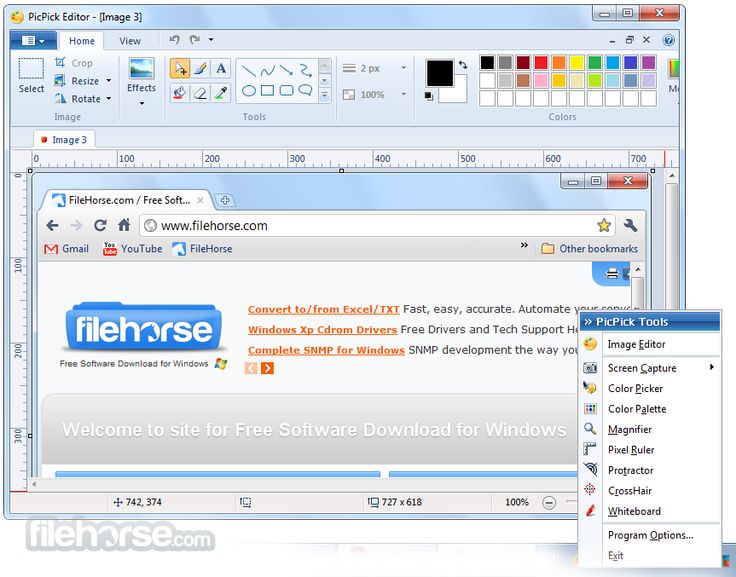Click the zoom out minus button
Image resolution: width=736 pixels, height=577 pixels.
coord(549,503)
